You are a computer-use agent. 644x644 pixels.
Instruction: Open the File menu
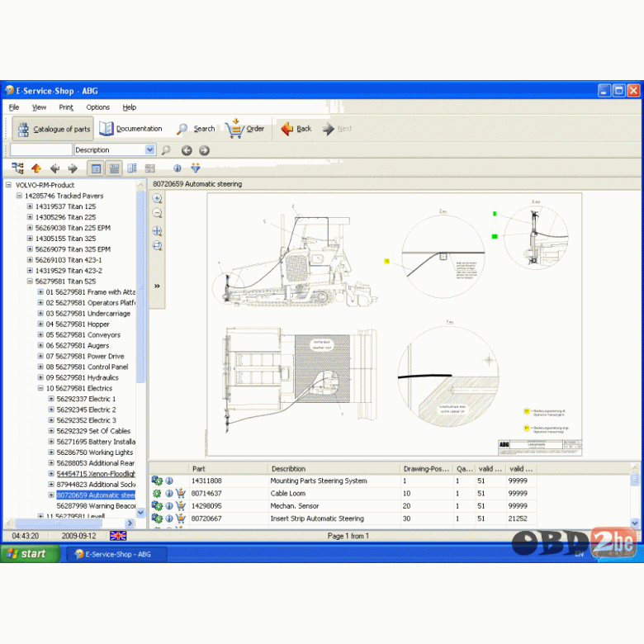[x=14, y=107]
